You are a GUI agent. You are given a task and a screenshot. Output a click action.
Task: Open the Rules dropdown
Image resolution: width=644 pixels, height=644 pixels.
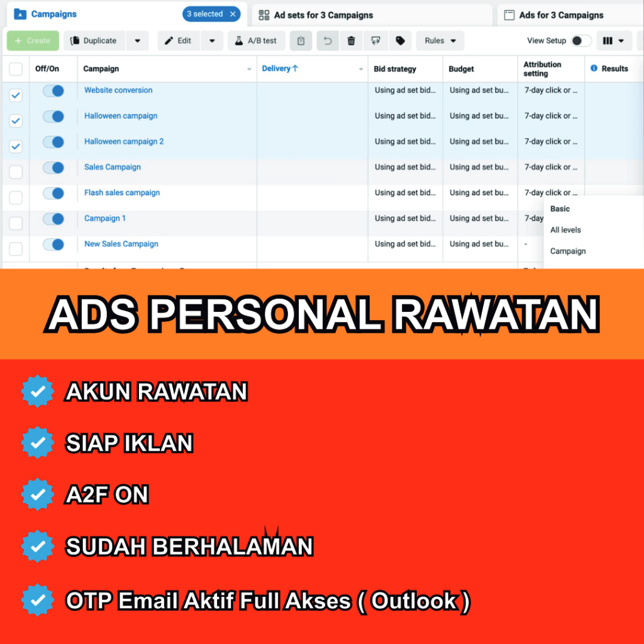[x=440, y=40]
